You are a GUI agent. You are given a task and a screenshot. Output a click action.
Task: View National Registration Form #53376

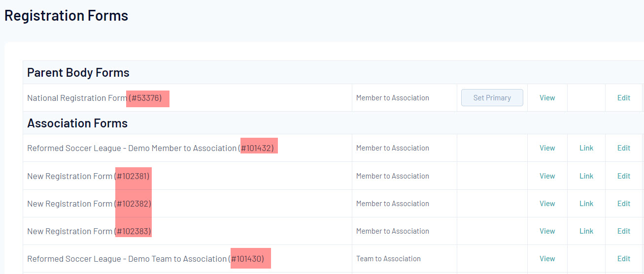[x=547, y=98]
